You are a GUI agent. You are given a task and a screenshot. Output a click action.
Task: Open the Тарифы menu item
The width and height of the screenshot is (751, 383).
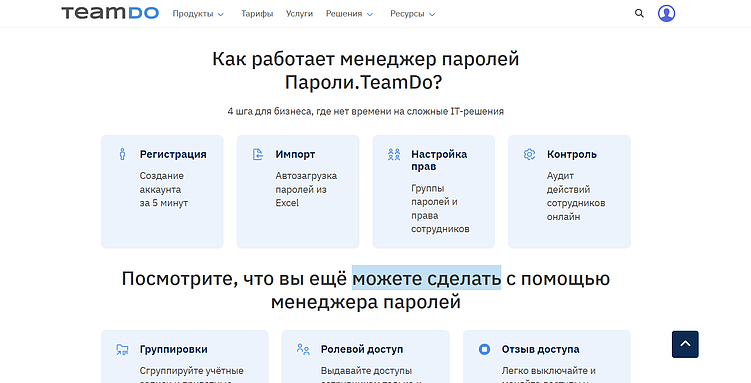(x=257, y=14)
